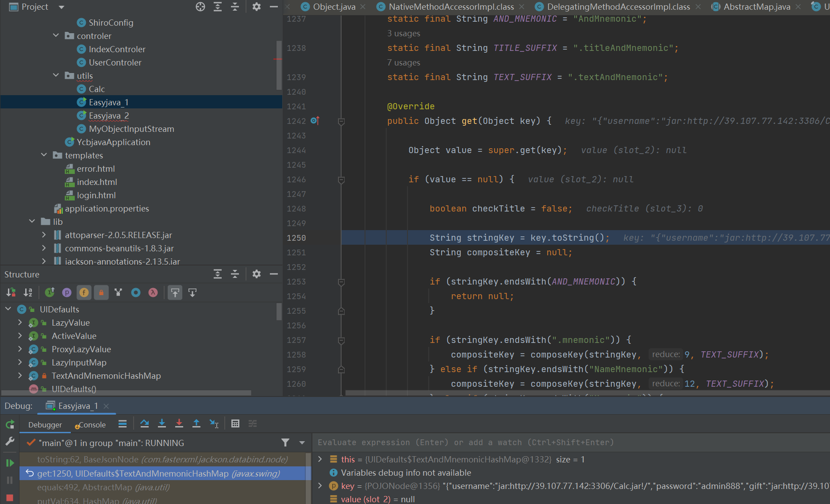830x504 pixels.
Task: Click autoscroll from source in Structure
Action: (192, 292)
